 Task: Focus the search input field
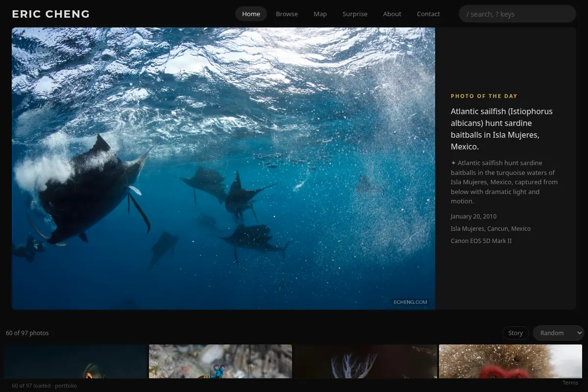[x=517, y=14]
